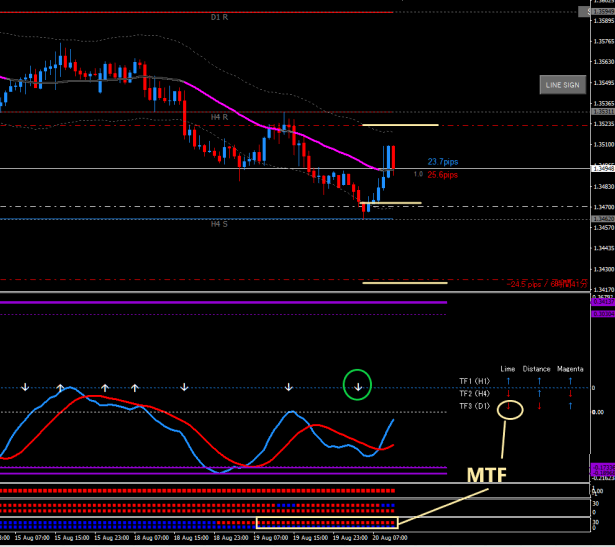Click price scale value 1.34570
Screen dimensions: 615x547
click(603, 228)
